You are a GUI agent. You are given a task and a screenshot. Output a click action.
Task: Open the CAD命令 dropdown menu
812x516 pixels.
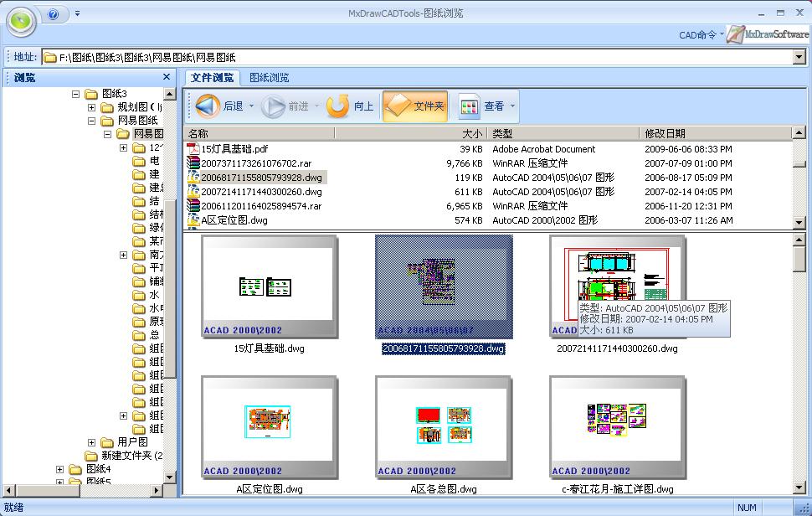click(701, 35)
